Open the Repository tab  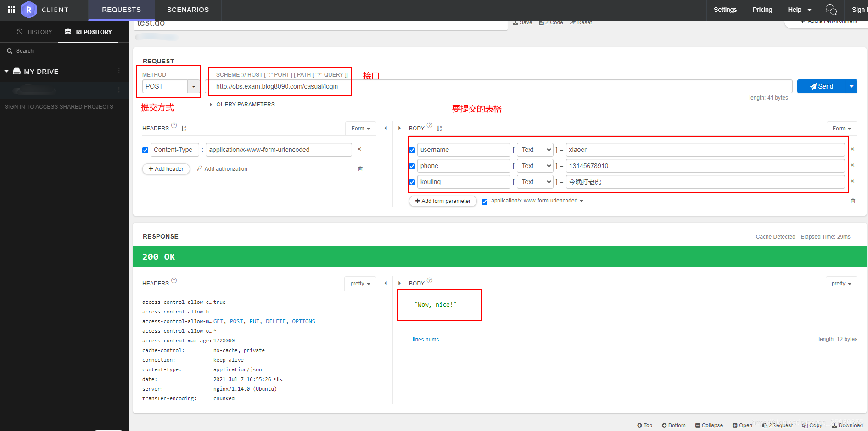point(88,32)
